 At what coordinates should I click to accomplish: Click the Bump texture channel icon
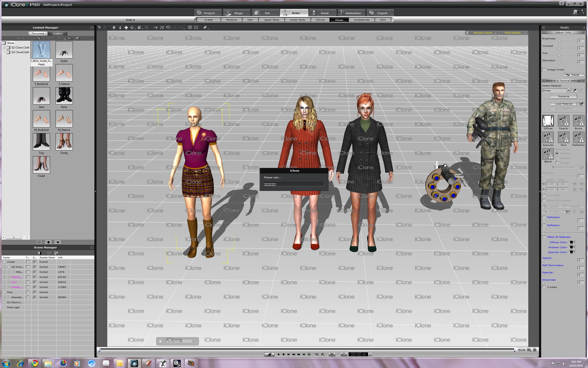click(x=579, y=121)
